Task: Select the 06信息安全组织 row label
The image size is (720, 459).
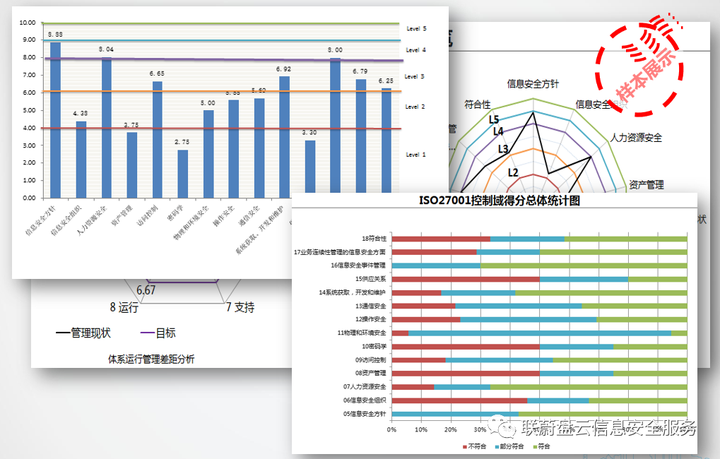Action: tap(365, 400)
